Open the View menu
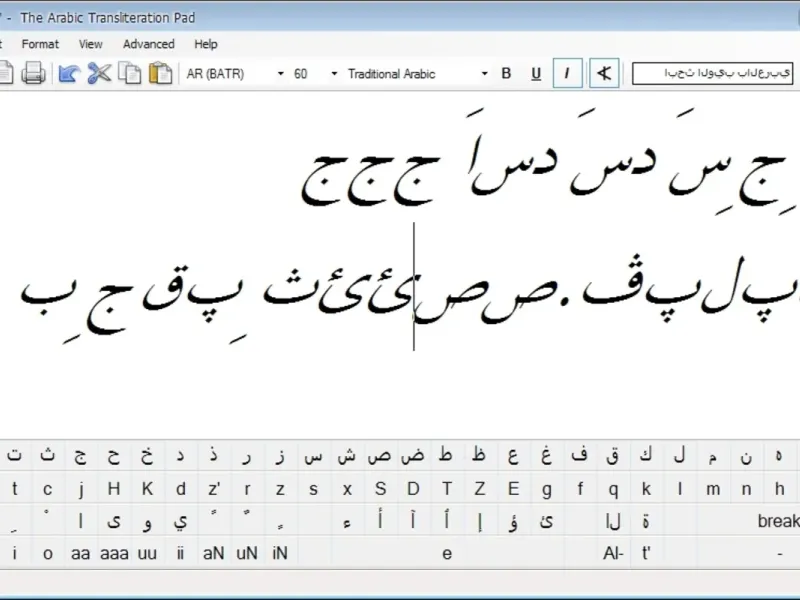The image size is (800, 600). click(91, 44)
